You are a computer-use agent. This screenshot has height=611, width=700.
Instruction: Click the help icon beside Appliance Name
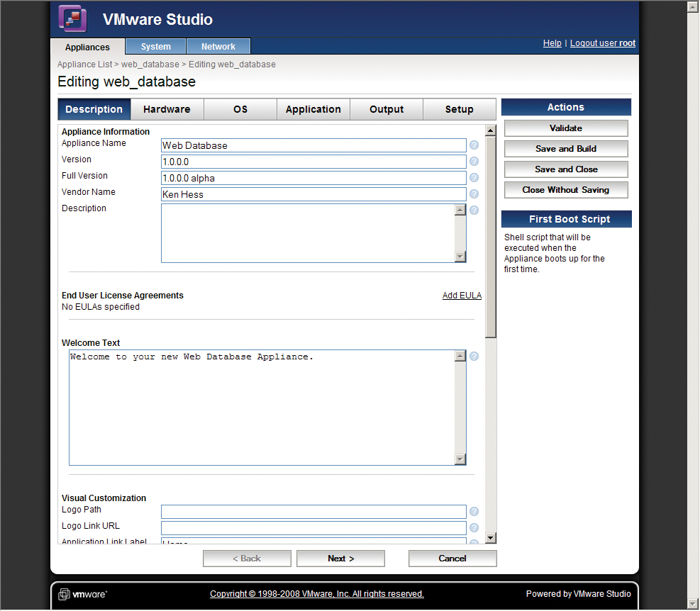(474, 145)
